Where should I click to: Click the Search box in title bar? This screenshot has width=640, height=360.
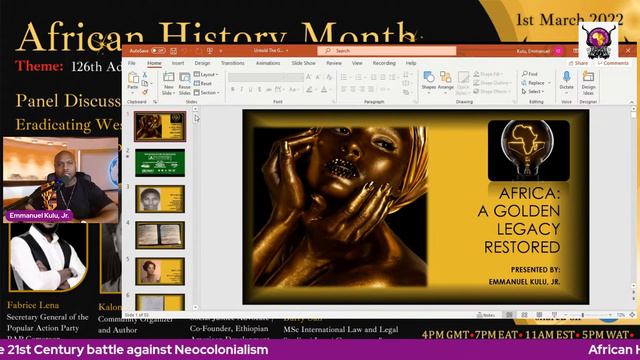pyautogui.click(x=387, y=51)
